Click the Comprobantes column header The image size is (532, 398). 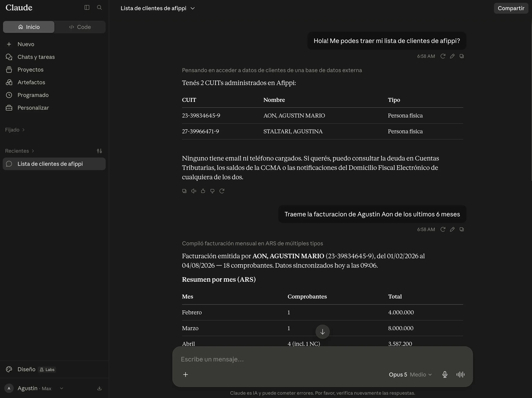tap(307, 297)
